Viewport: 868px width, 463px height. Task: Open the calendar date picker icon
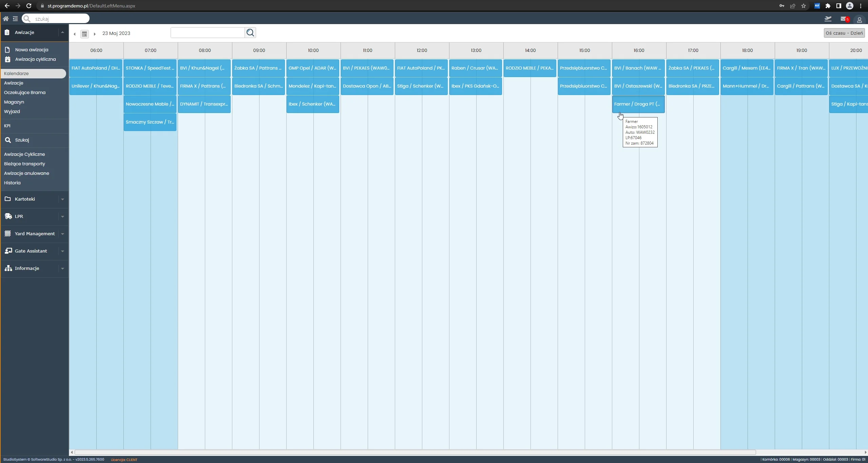(84, 34)
